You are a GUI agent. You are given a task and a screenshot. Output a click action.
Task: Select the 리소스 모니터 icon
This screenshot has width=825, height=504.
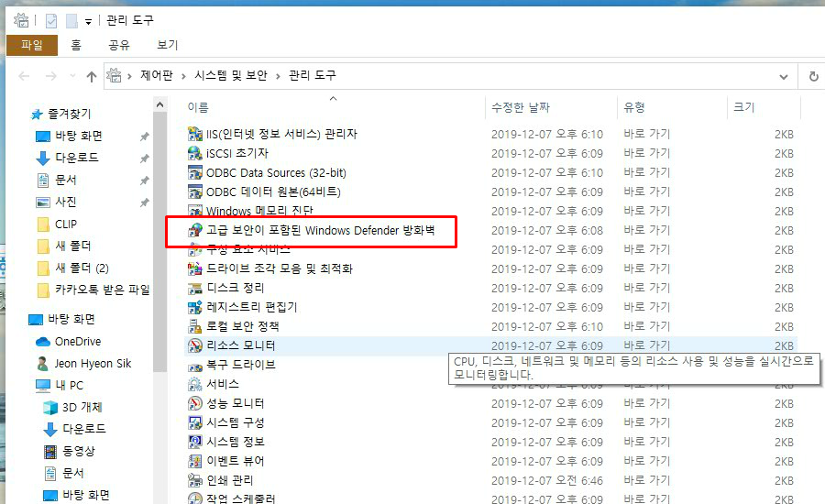tap(195, 345)
